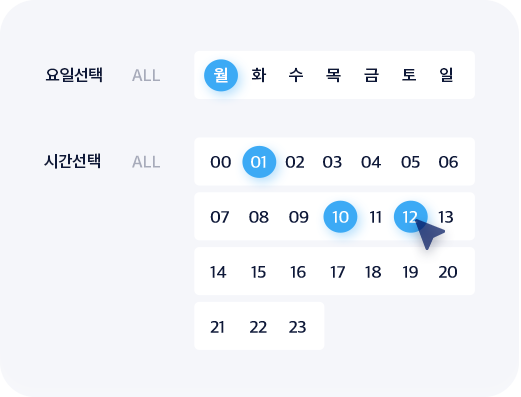The image size is (521, 397).
Task: Deselect the highlighted hour 10
Action: (340, 217)
